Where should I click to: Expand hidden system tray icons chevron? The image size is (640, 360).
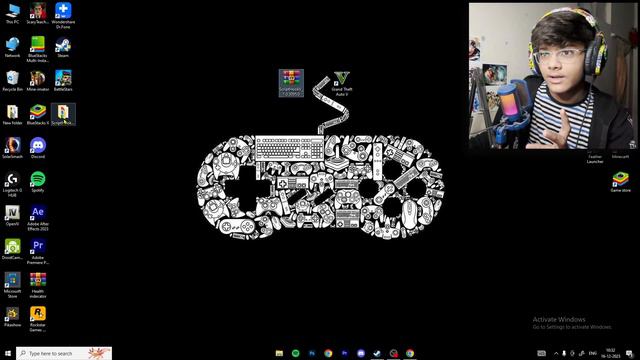(x=556, y=353)
